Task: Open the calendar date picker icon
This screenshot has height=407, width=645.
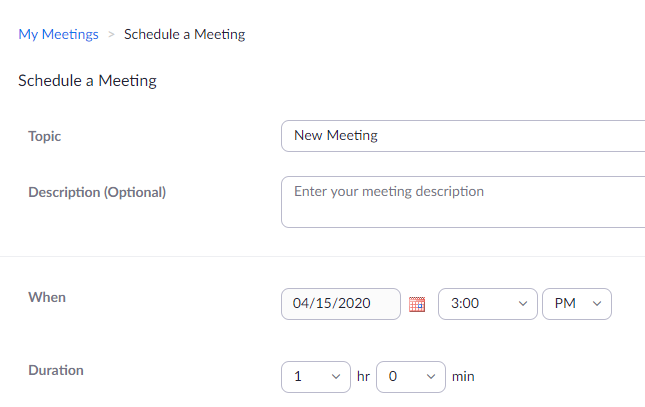Action: (x=417, y=304)
